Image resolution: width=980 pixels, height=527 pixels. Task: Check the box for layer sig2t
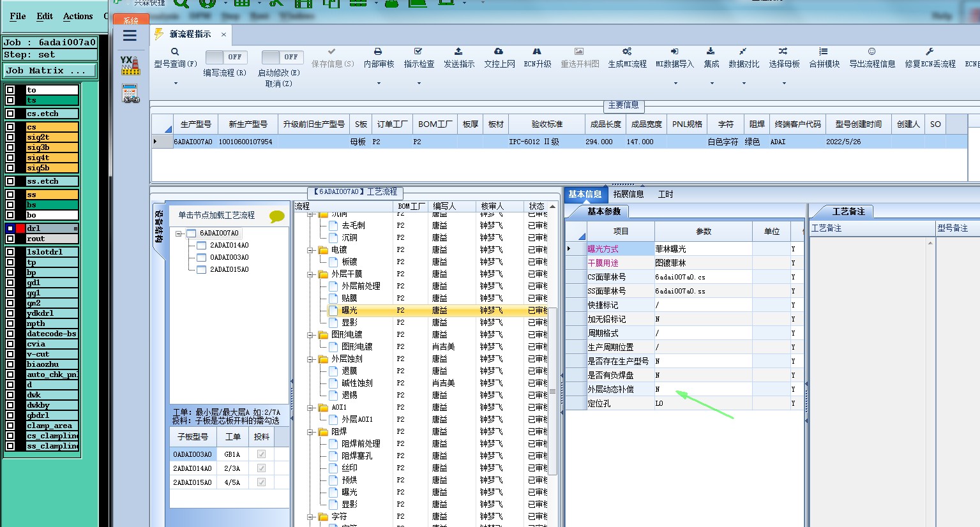(10, 137)
